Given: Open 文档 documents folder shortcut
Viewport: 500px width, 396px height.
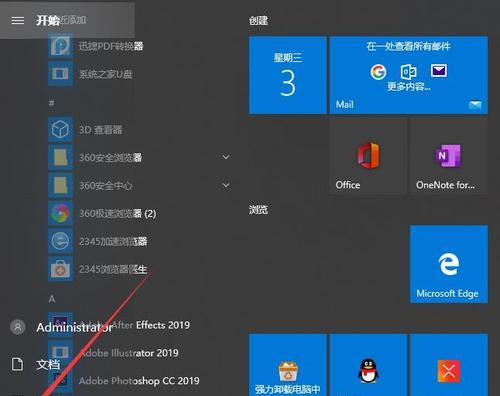Looking at the screenshot, I should click(35, 364).
